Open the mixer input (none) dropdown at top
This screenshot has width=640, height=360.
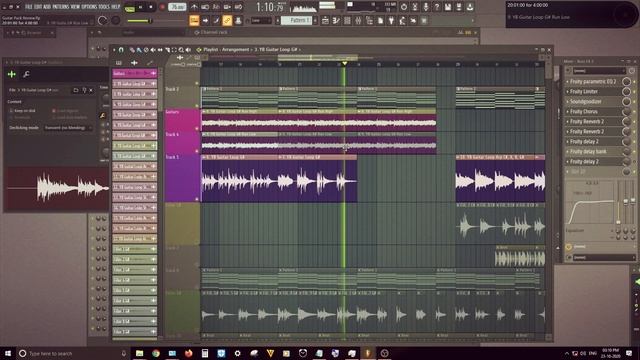599,71
